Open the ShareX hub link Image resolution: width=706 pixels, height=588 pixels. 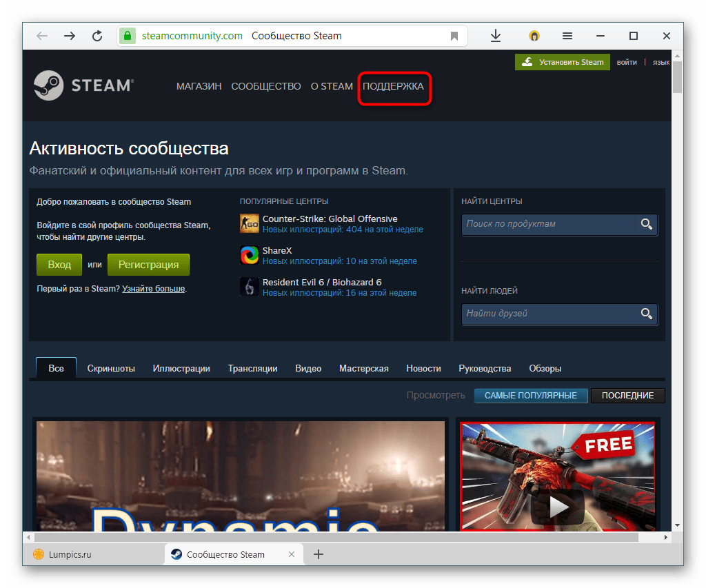277,250
